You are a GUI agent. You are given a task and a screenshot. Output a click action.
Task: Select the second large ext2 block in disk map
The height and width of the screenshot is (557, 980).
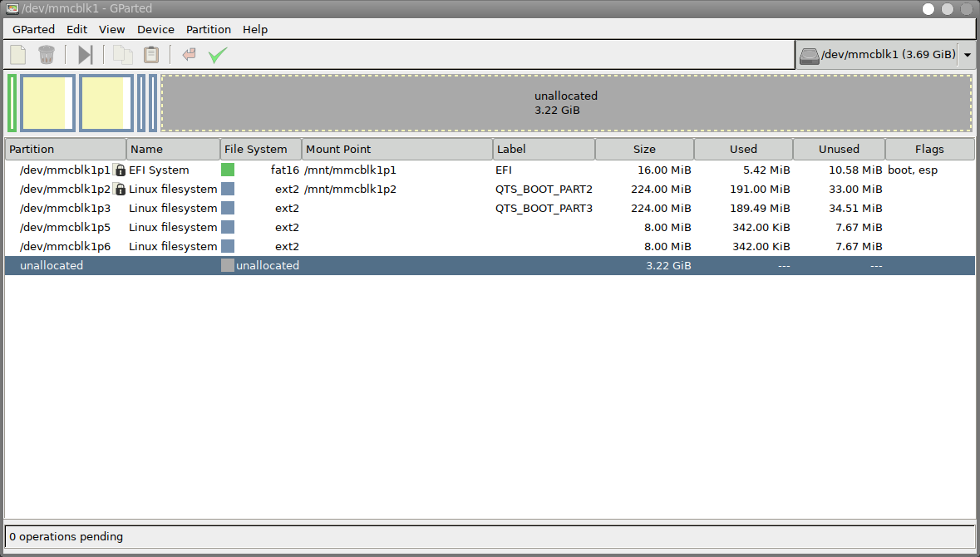(106, 103)
